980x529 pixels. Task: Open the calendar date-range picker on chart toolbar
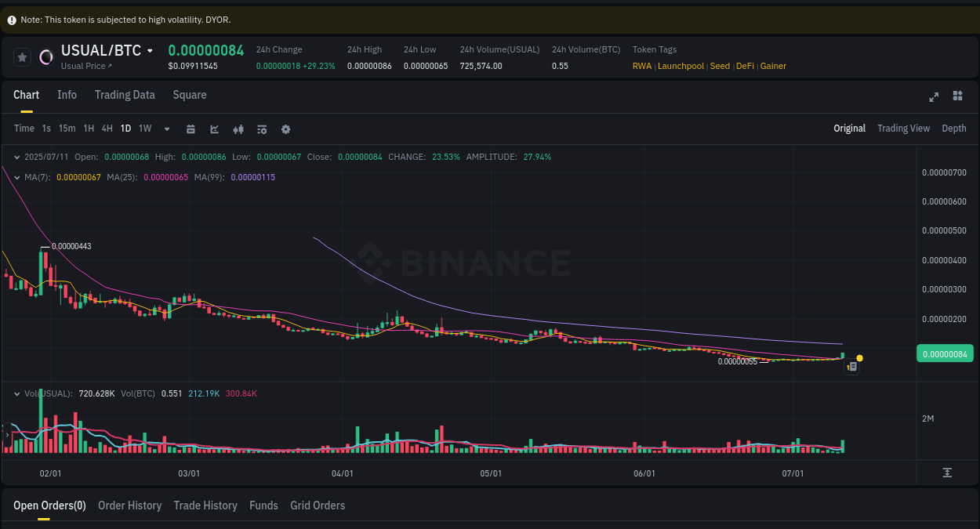point(191,129)
